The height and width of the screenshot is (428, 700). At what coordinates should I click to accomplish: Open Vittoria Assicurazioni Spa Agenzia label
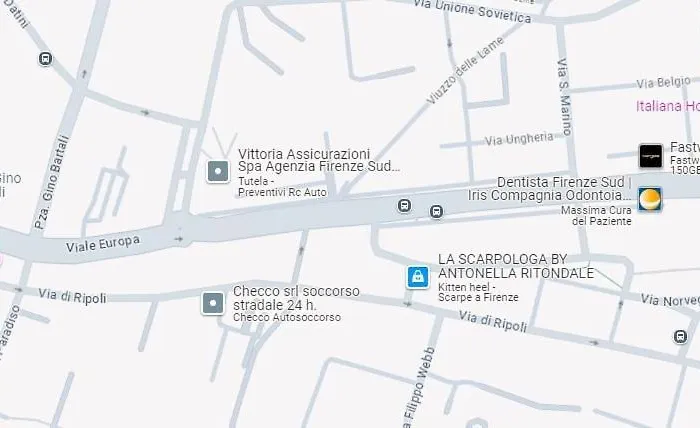pyautogui.click(x=319, y=160)
